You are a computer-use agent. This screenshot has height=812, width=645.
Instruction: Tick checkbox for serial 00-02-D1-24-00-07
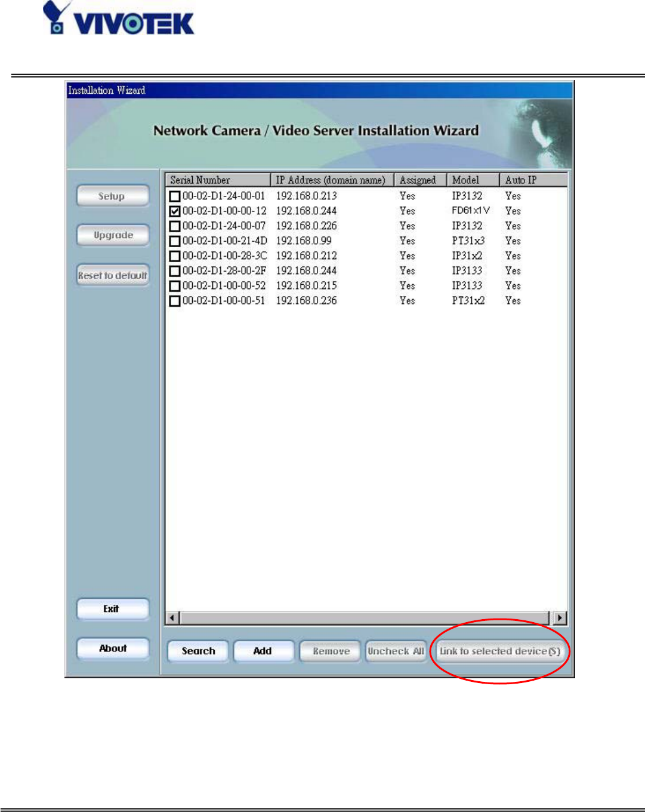175,226
